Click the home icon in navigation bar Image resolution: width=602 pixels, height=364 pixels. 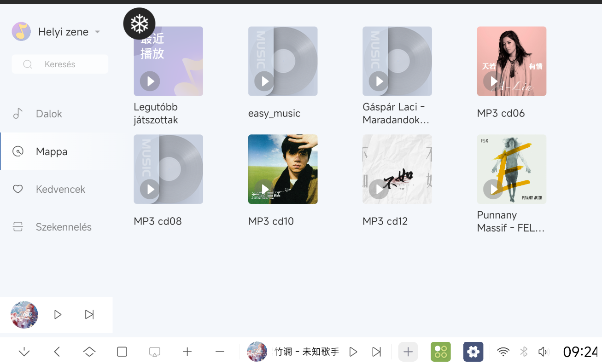click(x=89, y=352)
